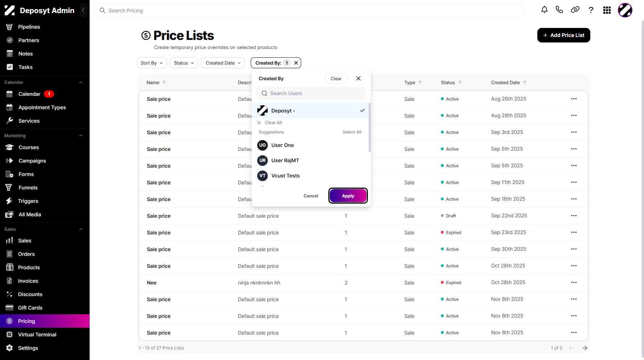Deselect the checked Deposyt user
Viewport: 644px width, 360px height.
pyautogui.click(x=311, y=110)
